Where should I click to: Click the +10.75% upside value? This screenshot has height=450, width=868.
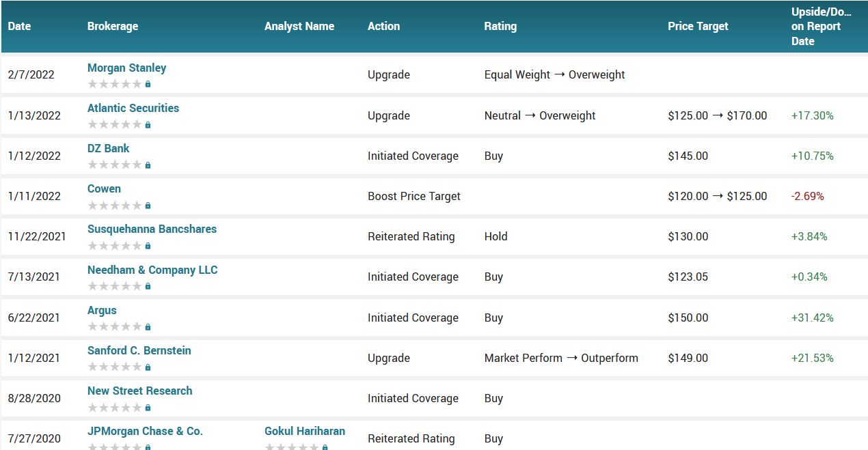(813, 156)
